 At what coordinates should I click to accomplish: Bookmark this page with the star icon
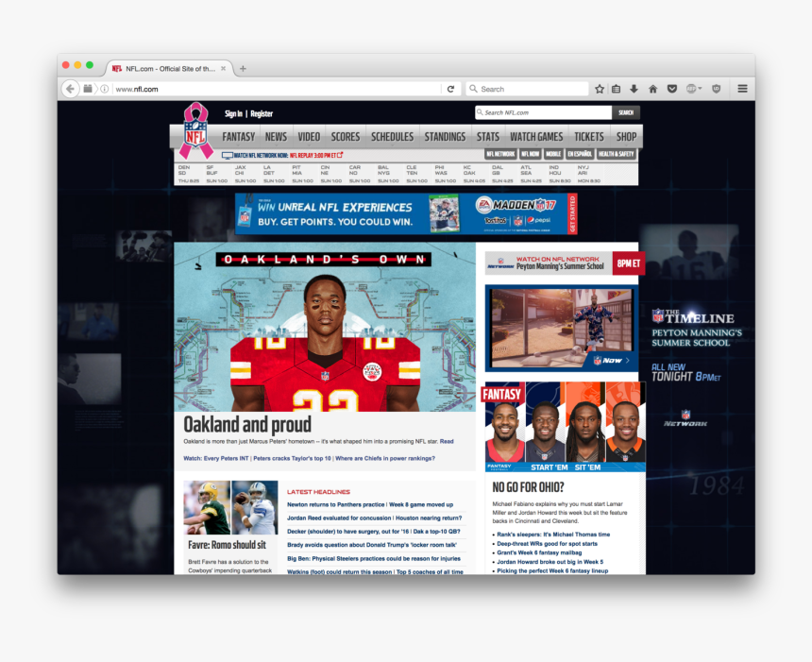600,89
